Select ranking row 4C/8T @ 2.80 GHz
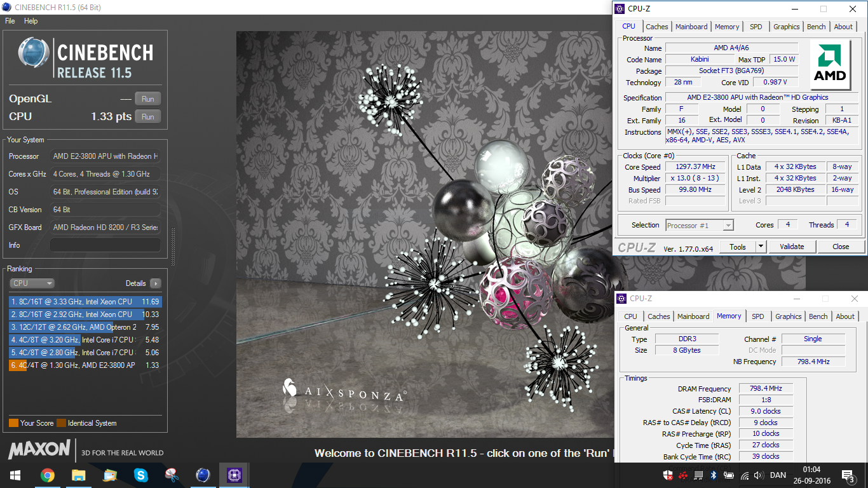Image resolution: width=868 pixels, height=488 pixels. pyautogui.click(x=85, y=353)
